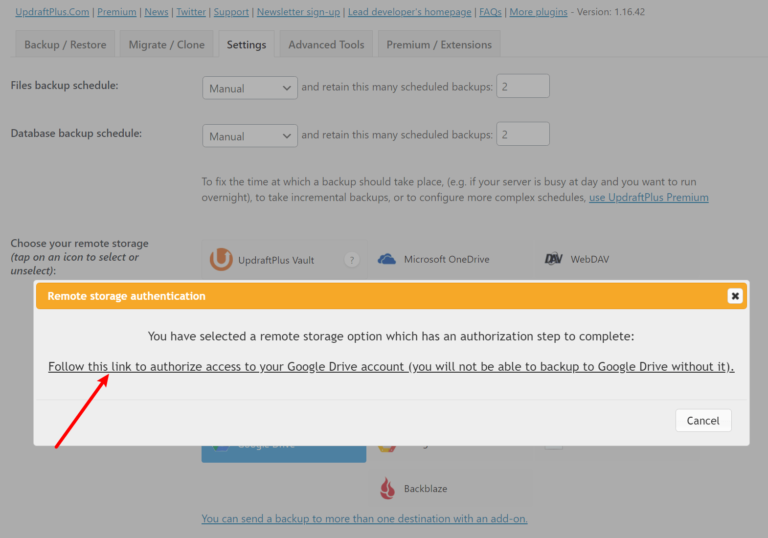Open the Premium / Extensions tab
The image size is (768, 538).
439,45
